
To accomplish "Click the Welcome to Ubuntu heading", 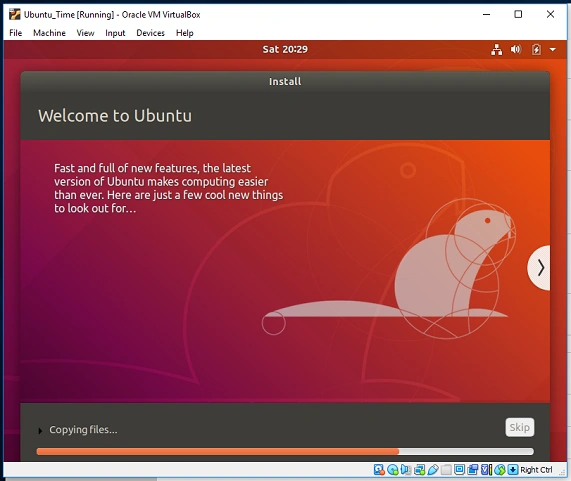I will click(x=115, y=116).
